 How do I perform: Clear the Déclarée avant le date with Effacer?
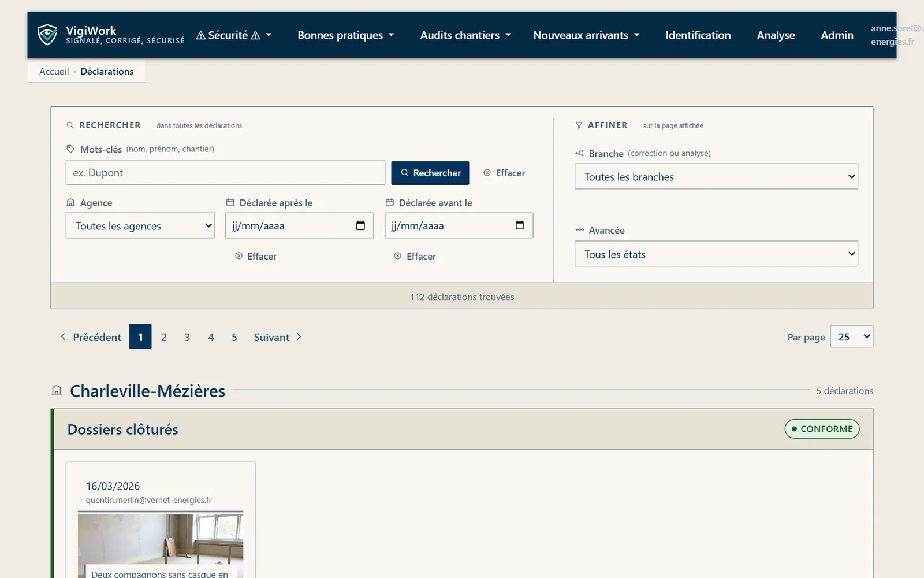click(x=415, y=256)
